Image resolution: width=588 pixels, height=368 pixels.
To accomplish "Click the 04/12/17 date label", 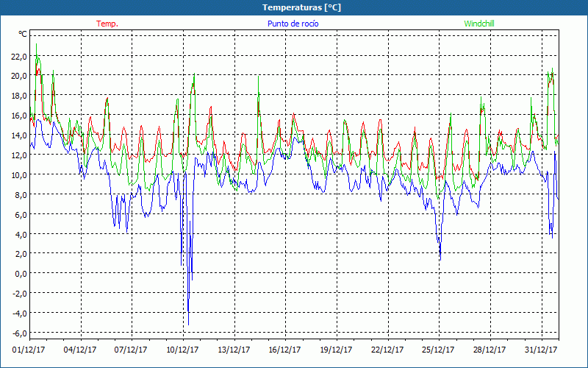I will pos(80,350).
